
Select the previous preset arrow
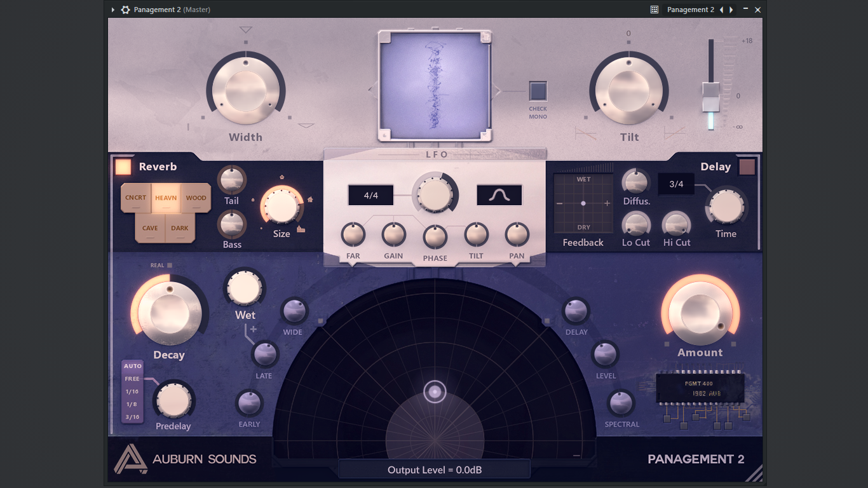click(721, 10)
